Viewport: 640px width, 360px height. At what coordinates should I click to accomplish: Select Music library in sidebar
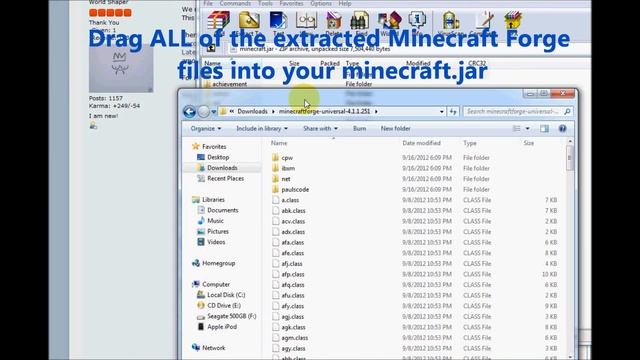pyautogui.click(x=215, y=221)
